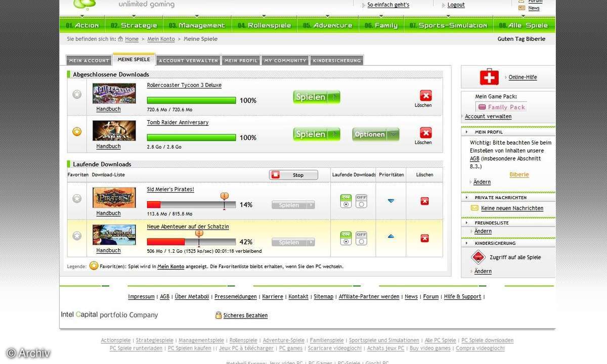Click Spielen for Tomb Raider Anniversary
Image resolution: width=607 pixels, height=364 pixels.
click(x=317, y=134)
